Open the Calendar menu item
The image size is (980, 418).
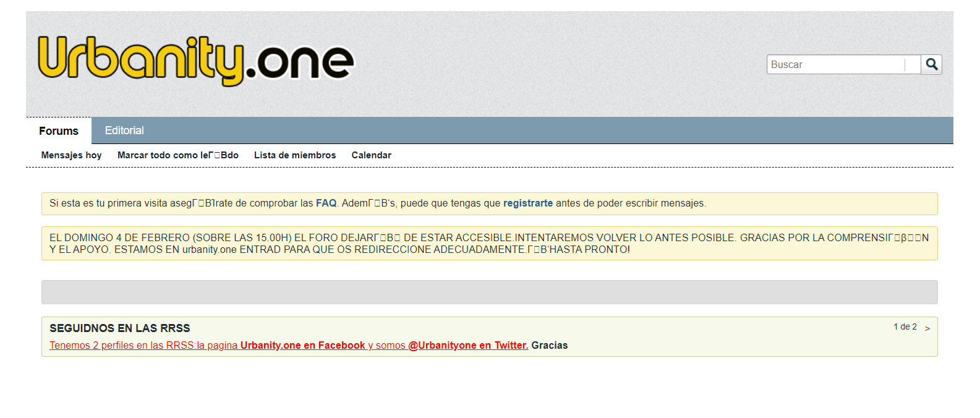tap(371, 155)
